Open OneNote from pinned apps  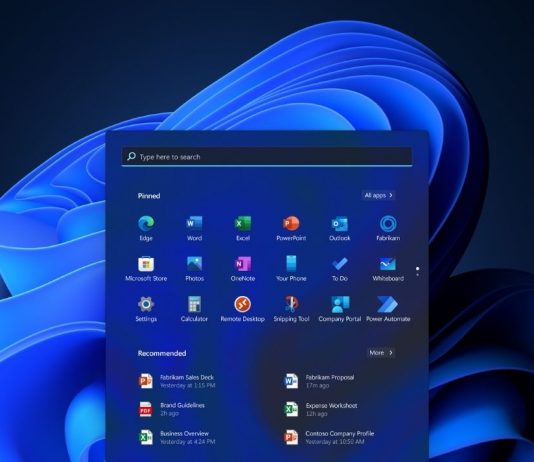(243, 268)
